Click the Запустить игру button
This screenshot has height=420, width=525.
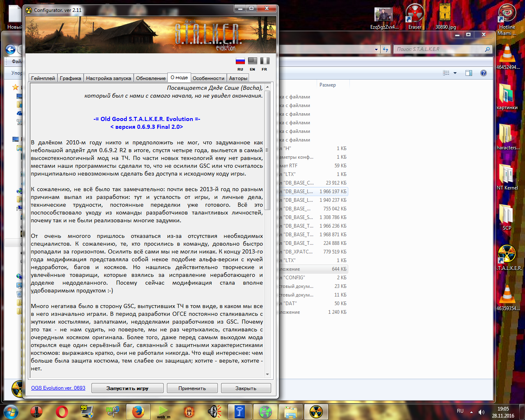[x=127, y=388]
